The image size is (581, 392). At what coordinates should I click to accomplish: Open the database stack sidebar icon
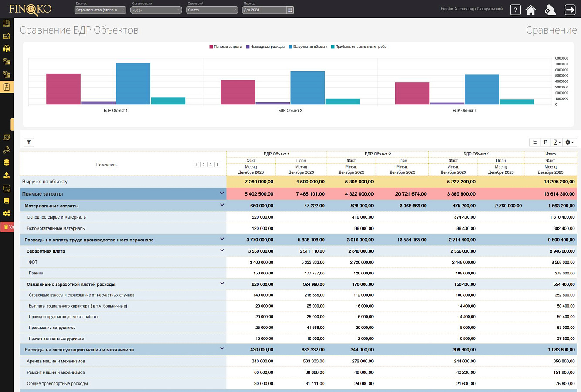7,162
